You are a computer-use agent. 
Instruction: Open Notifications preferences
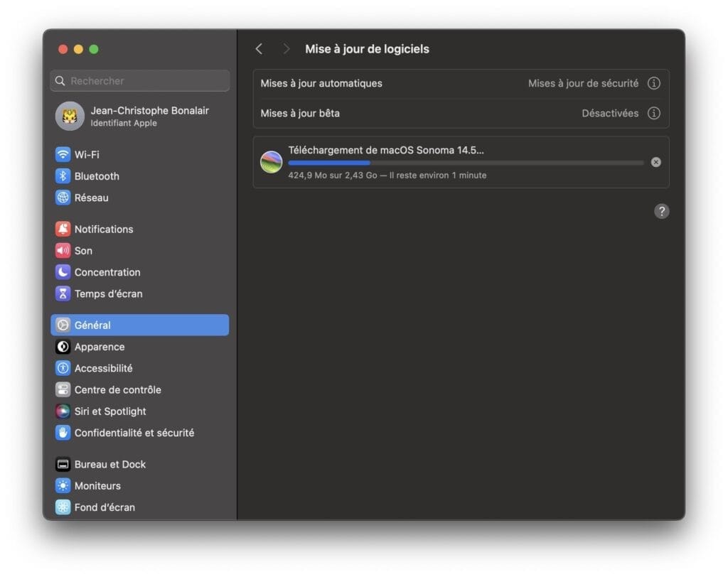(x=103, y=229)
